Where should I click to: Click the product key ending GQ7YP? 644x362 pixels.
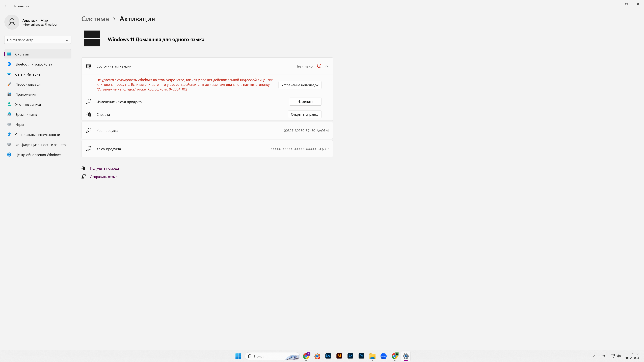(x=299, y=149)
